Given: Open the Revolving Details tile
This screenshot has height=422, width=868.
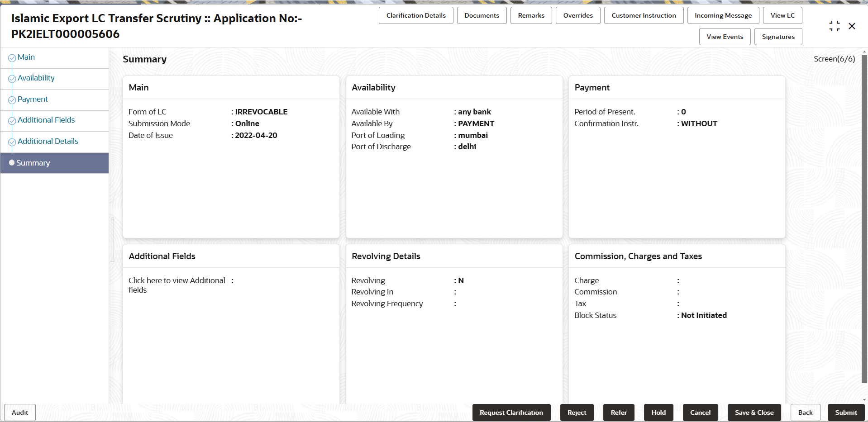Looking at the screenshot, I should (x=454, y=324).
